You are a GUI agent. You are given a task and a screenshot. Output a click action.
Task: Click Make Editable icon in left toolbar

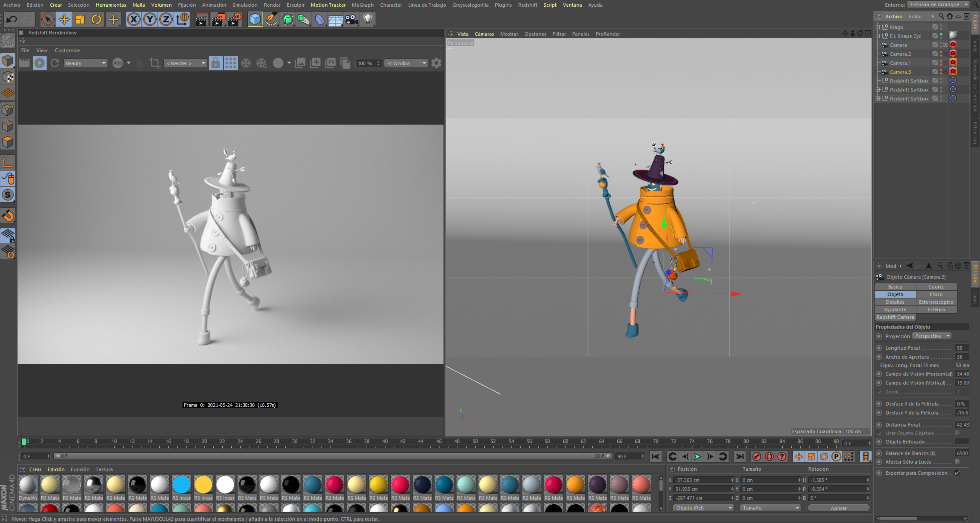8,41
